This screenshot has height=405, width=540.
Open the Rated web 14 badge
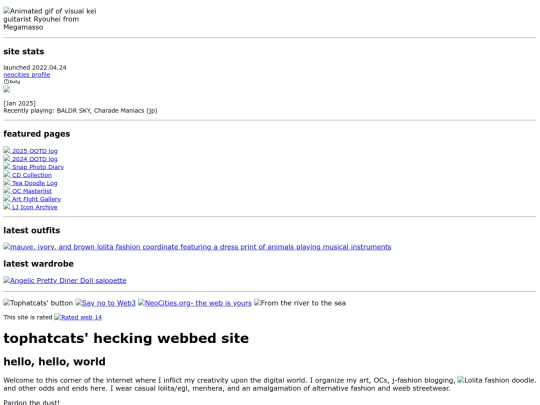[78, 317]
